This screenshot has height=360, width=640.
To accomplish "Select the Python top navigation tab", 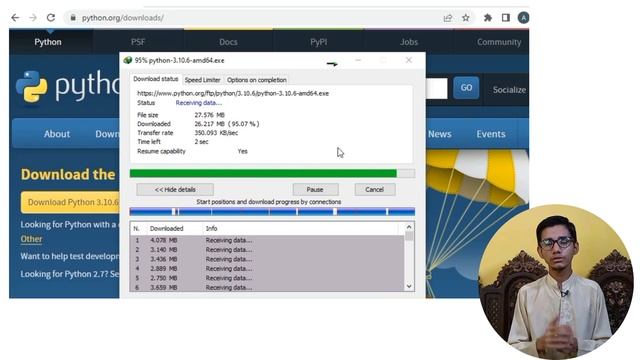I will (48, 42).
